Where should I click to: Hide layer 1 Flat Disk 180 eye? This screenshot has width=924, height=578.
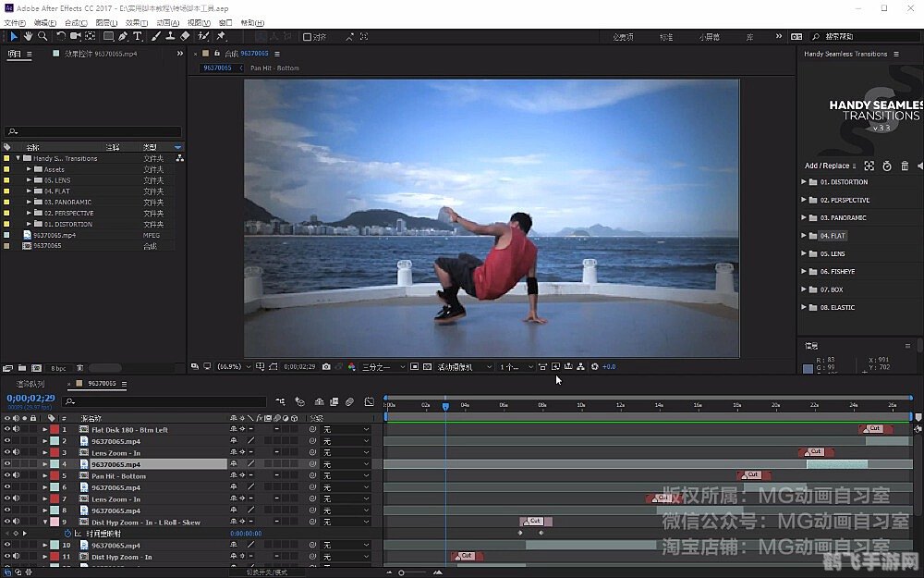pos(6,430)
